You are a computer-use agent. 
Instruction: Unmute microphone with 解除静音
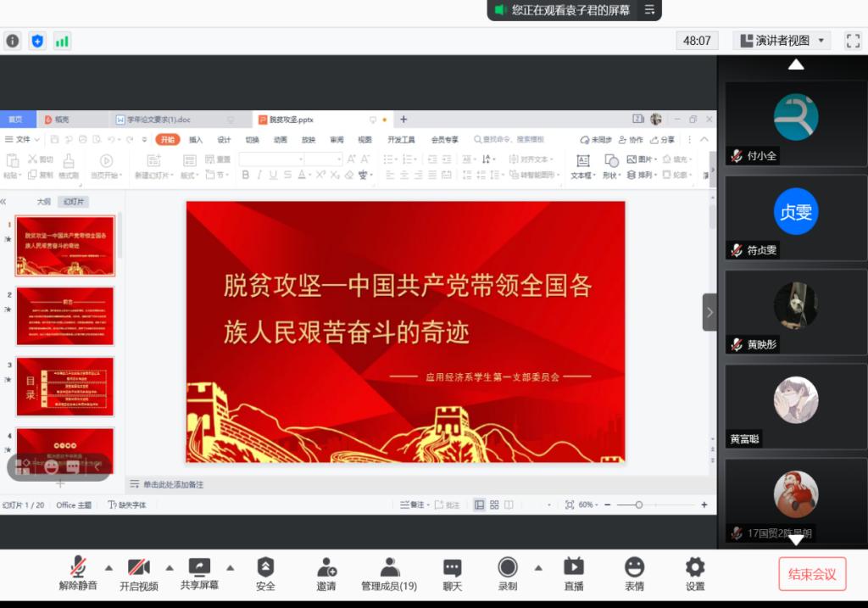point(78,567)
